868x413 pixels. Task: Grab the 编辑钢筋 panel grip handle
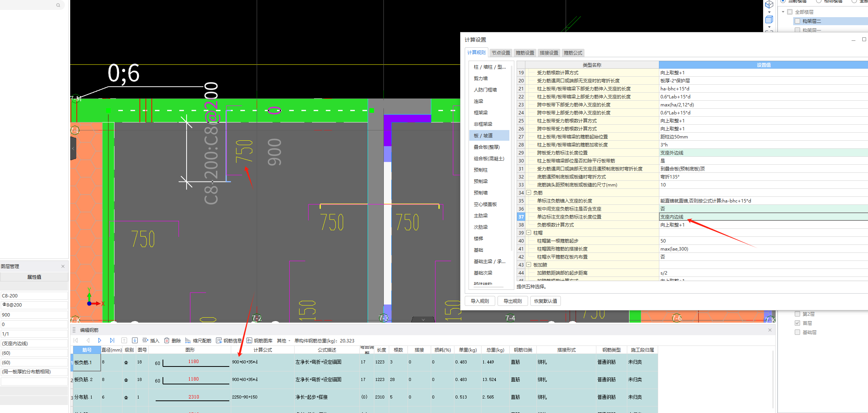tap(74, 330)
